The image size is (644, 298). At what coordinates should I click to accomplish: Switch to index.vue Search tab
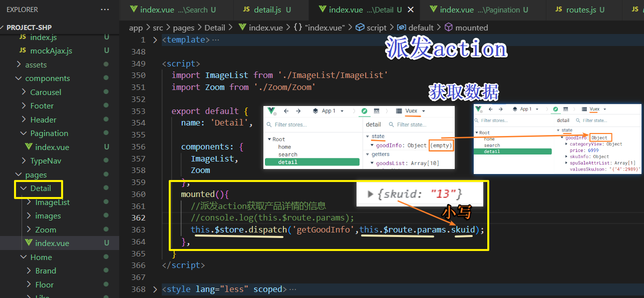click(173, 10)
